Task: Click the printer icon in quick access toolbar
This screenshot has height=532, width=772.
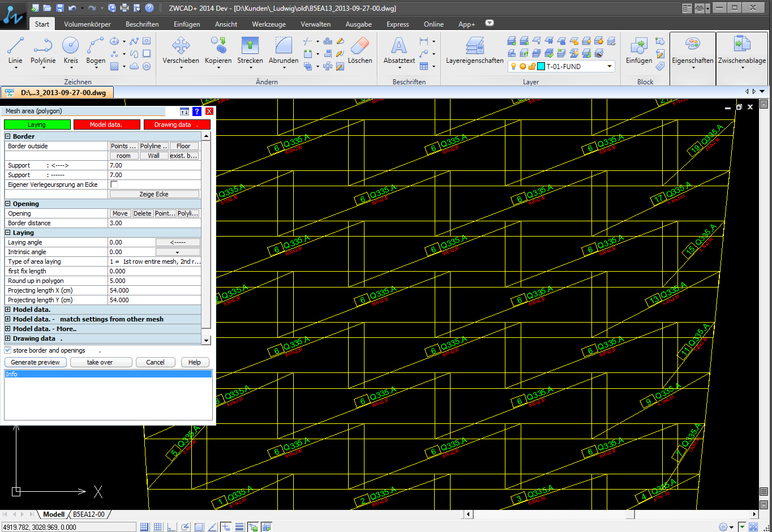Action: point(125,8)
